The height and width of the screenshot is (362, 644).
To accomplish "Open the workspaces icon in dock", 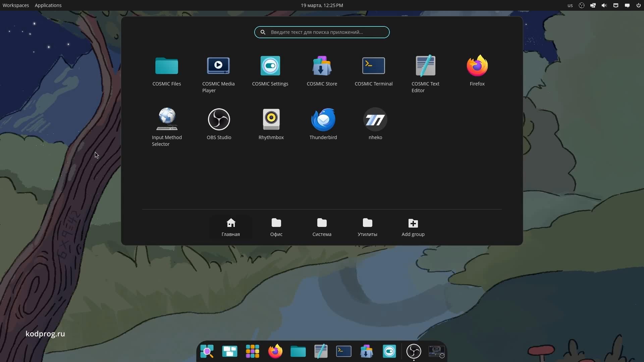I will pyautogui.click(x=230, y=351).
